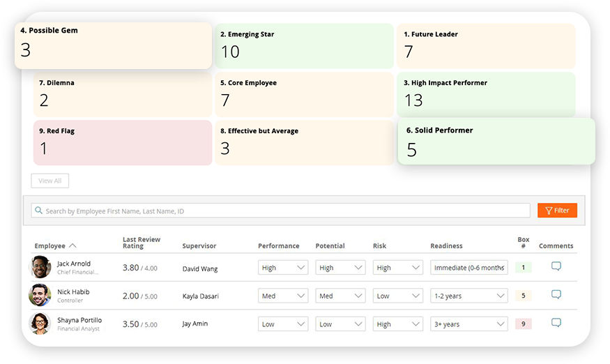The image size is (610, 364).
Task: Select the Possible Gem box
Action: point(113,45)
